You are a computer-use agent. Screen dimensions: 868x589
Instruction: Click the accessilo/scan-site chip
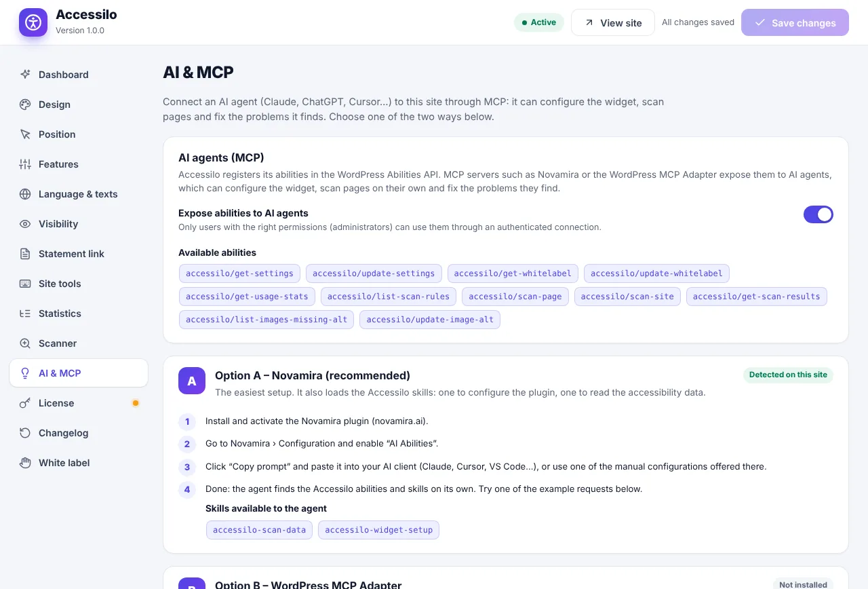(627, 297)
